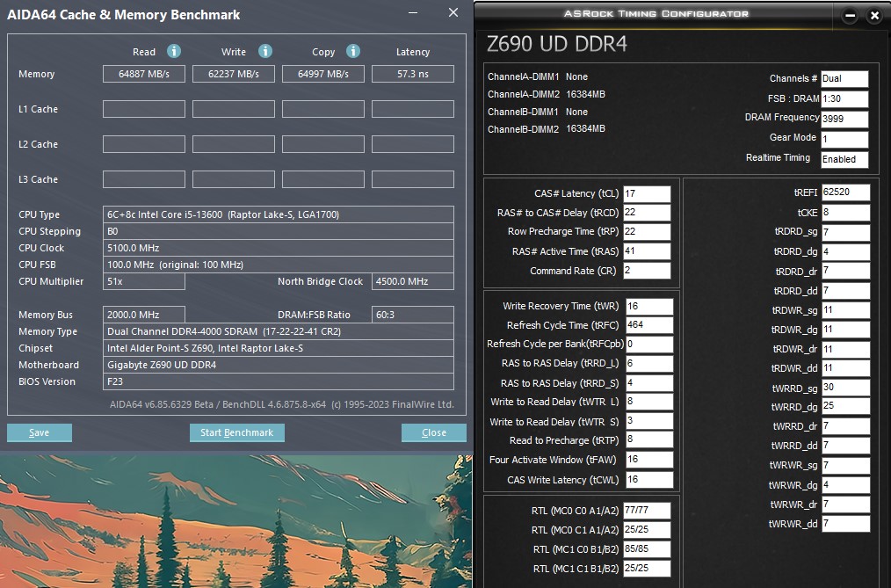The image size is (891, 588).
Task: Click the CPU Multiplier value 51x
Action: (144, 281)
